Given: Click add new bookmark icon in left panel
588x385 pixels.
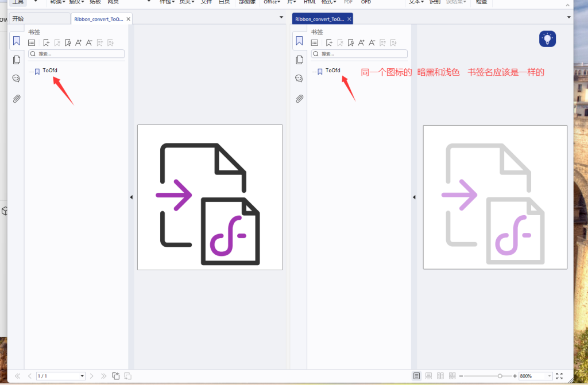Looking at the screenshot, I should click(46, 42).
